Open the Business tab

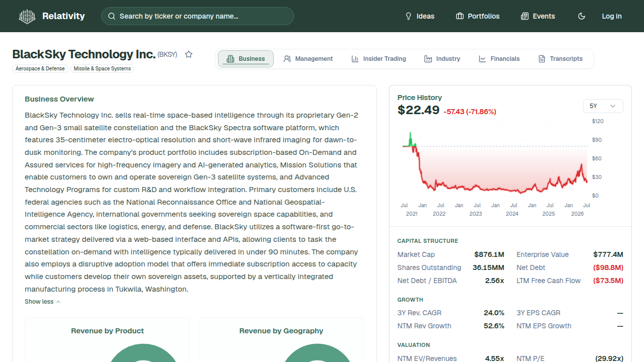tap(246, 59)
